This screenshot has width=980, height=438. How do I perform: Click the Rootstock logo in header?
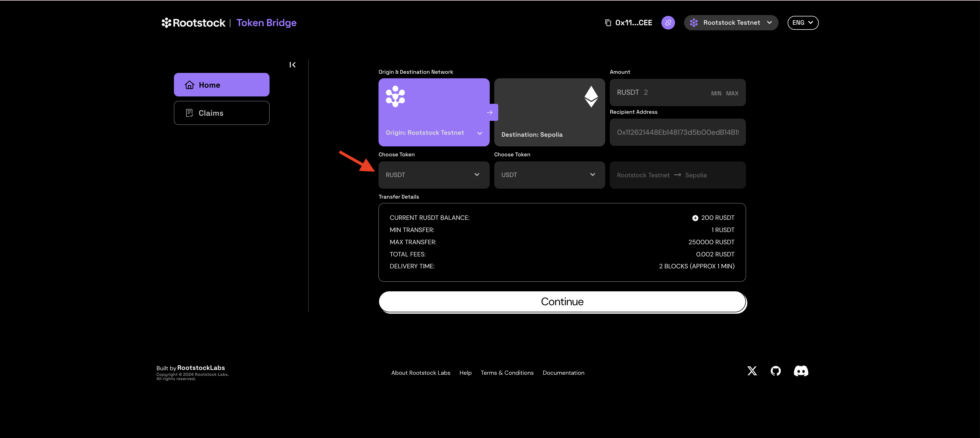(194, 23)
